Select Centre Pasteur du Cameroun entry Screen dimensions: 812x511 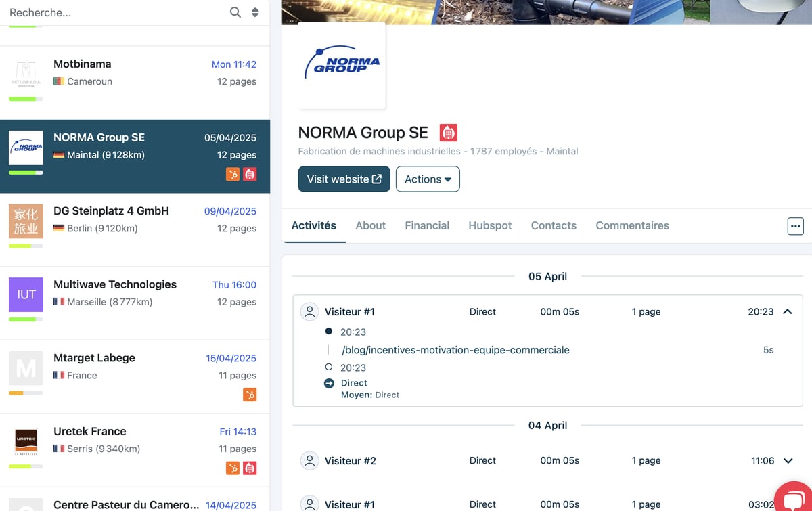point(135,499)
